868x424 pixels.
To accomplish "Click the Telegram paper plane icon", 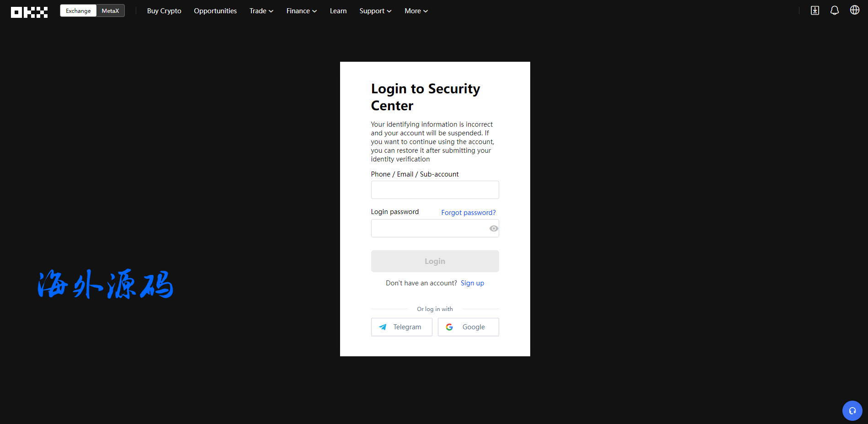I will pos(383,327).
